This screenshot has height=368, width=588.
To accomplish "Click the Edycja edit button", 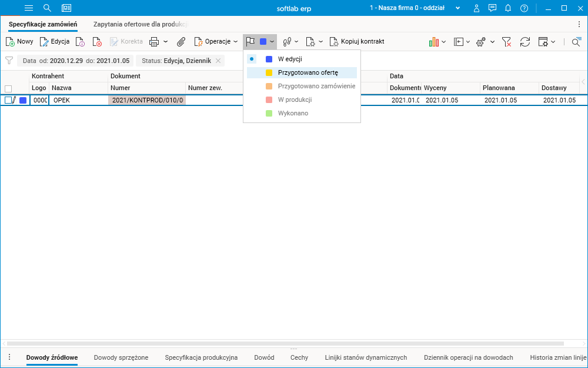I will coord(55,41).
